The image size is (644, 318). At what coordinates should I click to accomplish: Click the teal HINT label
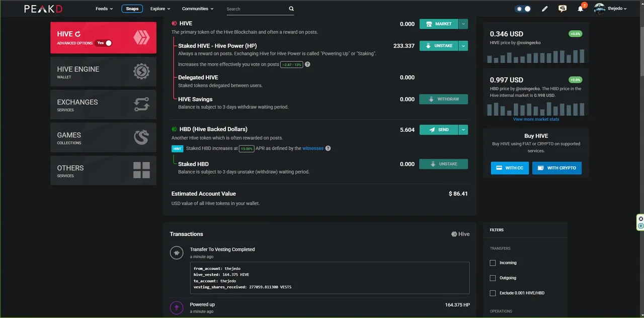[x=177, y=149]
